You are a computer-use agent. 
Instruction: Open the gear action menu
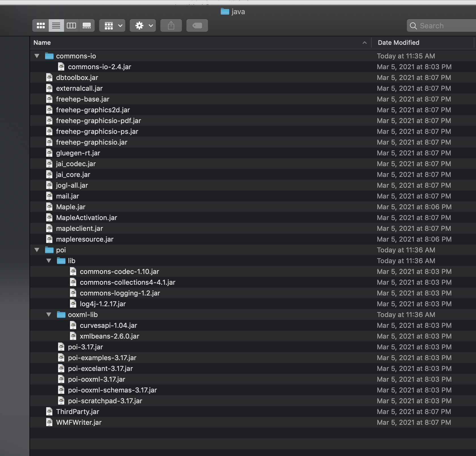click(x=143, y=26)
